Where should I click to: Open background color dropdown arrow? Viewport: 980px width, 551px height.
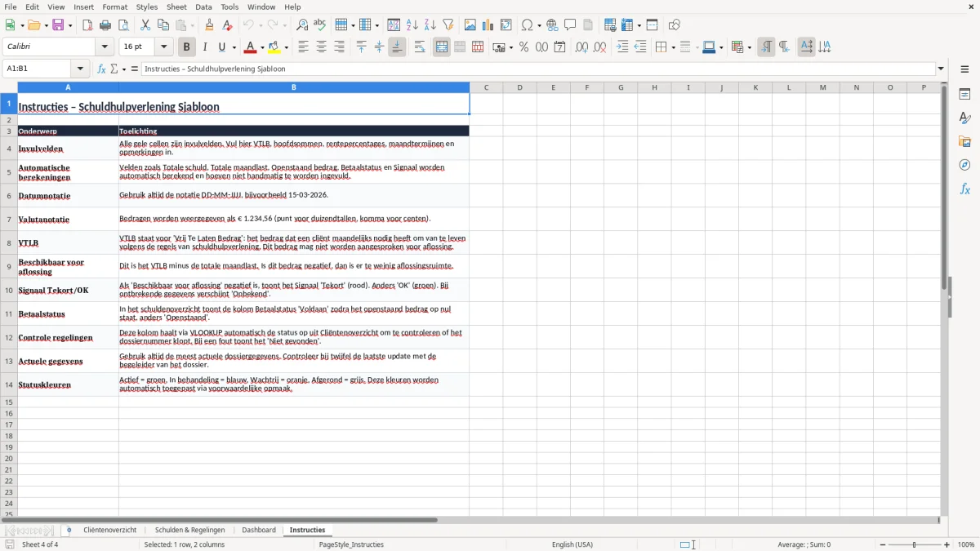(287, 47)
